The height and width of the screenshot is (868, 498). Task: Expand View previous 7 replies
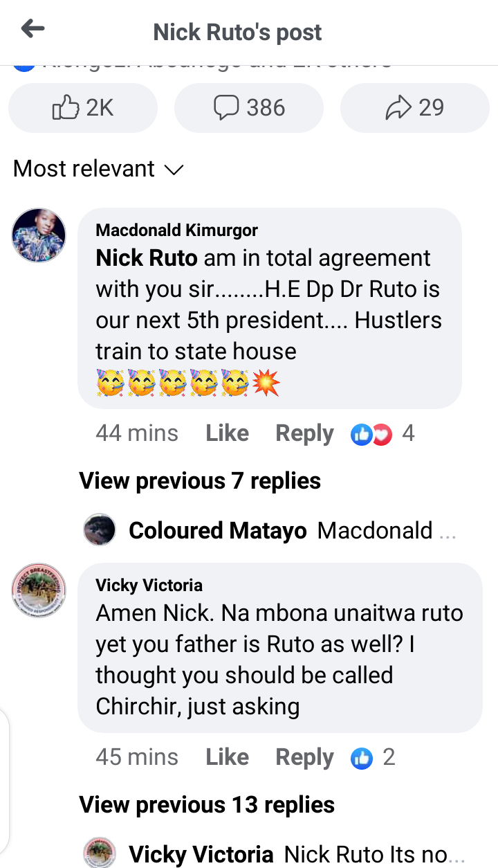click(200, 480)
